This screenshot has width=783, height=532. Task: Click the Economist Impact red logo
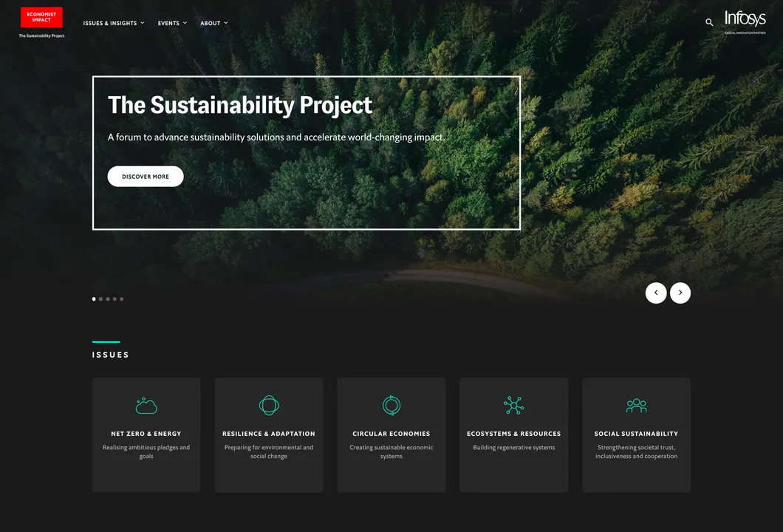[41, 17]
